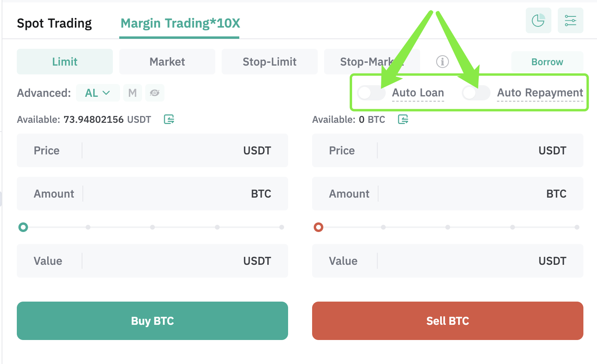Screen dimensions: 597x364
Task: Click the red Sell BTC button
Action: (x=448, y=321)
